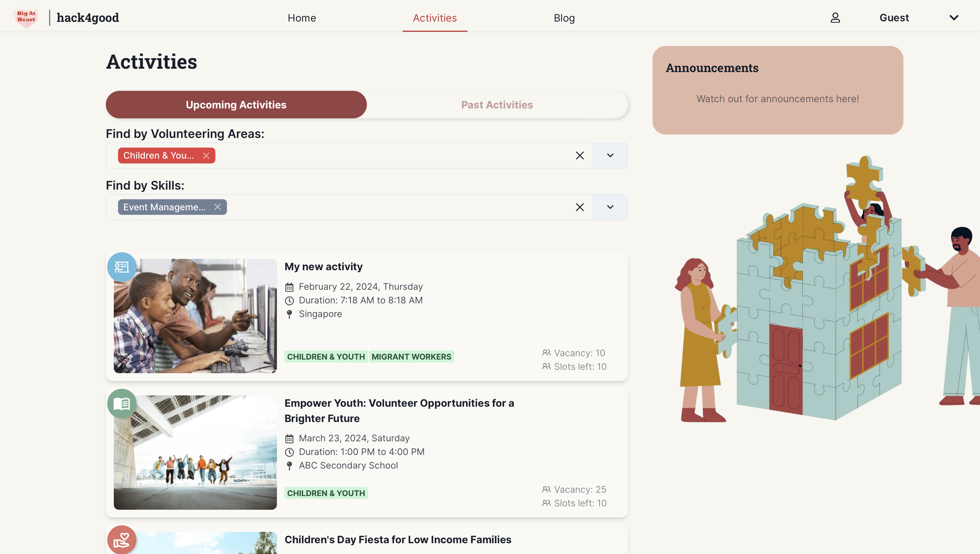Image resolution: width=980 pixels, height=554 pixels.
Task: Expand the Volunteering Areas dropdown
Action: point(610,156)
